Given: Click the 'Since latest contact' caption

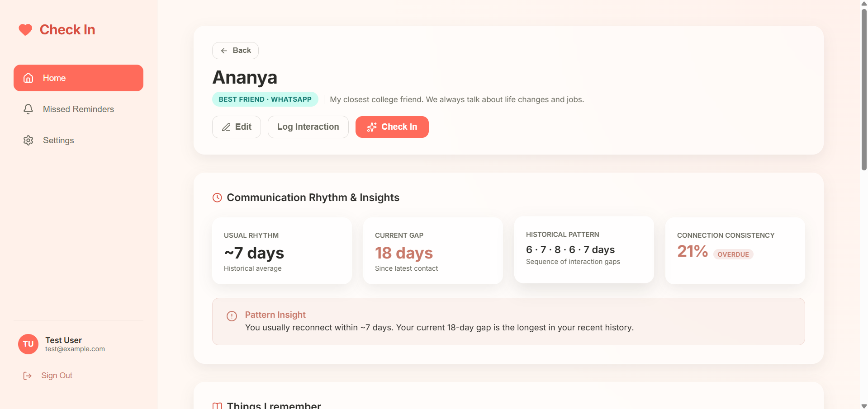Looking at the screenshot, I should tap(406, 268).
